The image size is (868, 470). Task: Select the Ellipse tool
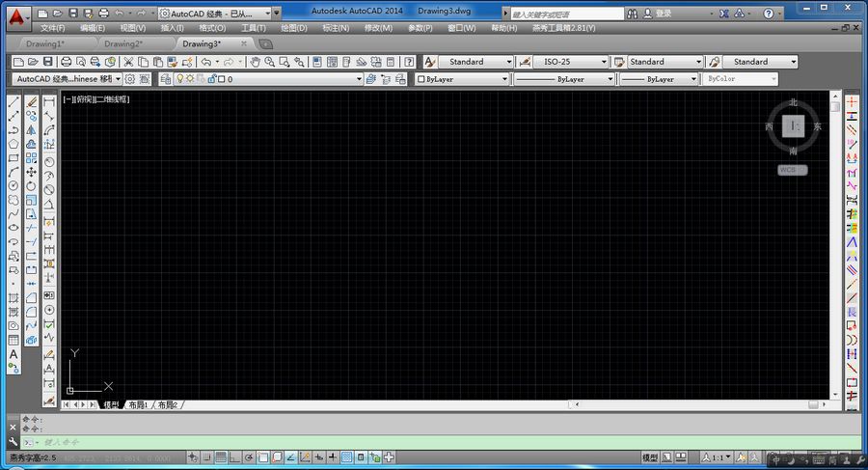(x=14, y=228)
